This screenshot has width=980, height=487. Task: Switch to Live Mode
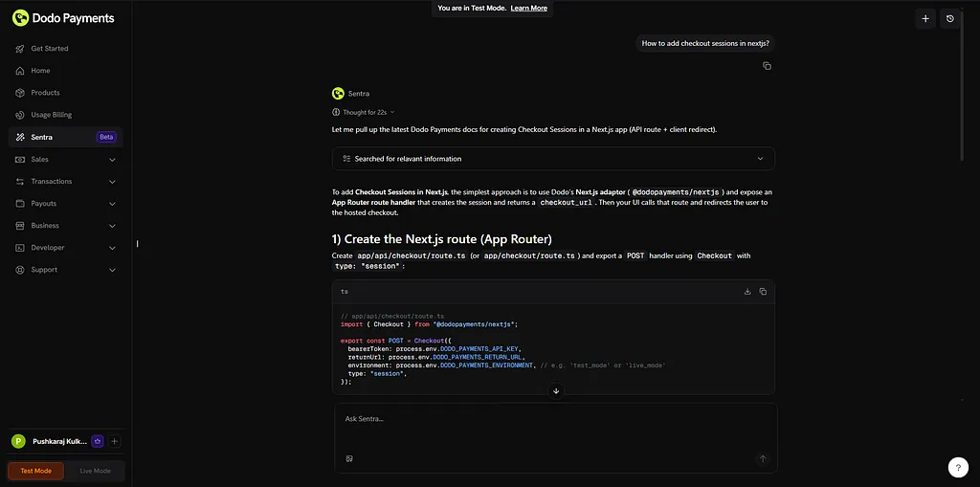coord(95,471)
